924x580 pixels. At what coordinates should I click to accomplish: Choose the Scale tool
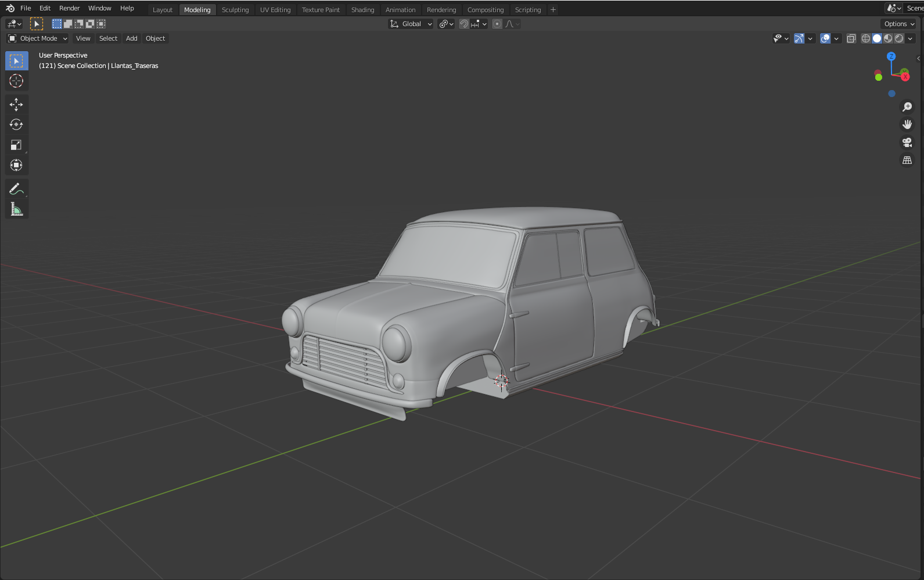tap(16, 145)
